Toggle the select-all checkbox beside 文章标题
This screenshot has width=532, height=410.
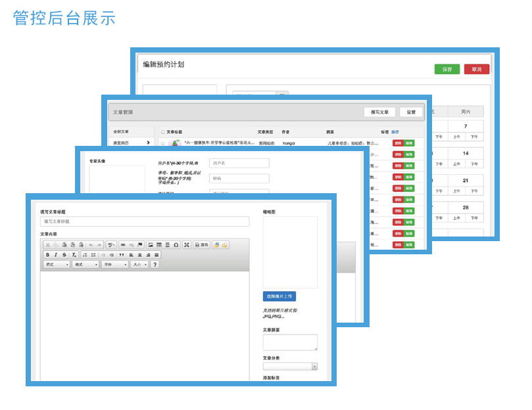163,132
